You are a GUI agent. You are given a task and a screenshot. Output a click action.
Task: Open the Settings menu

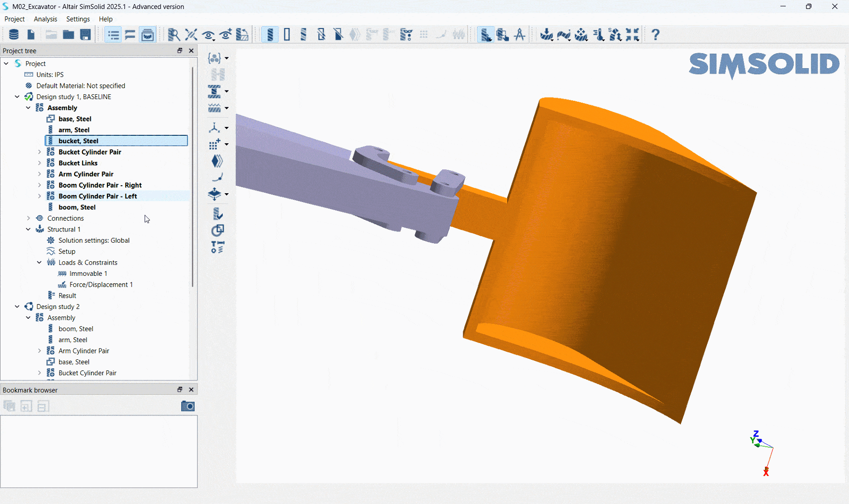(x=78, y=19)
